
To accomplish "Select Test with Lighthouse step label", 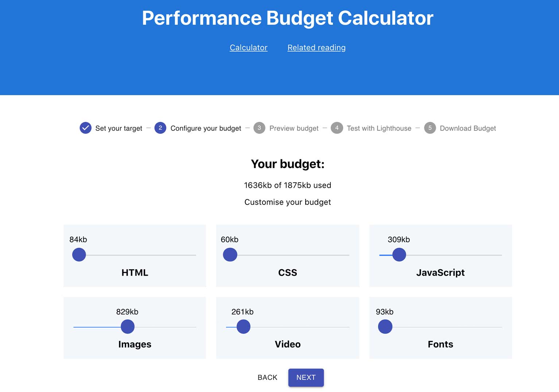I will tap(379, 128).
